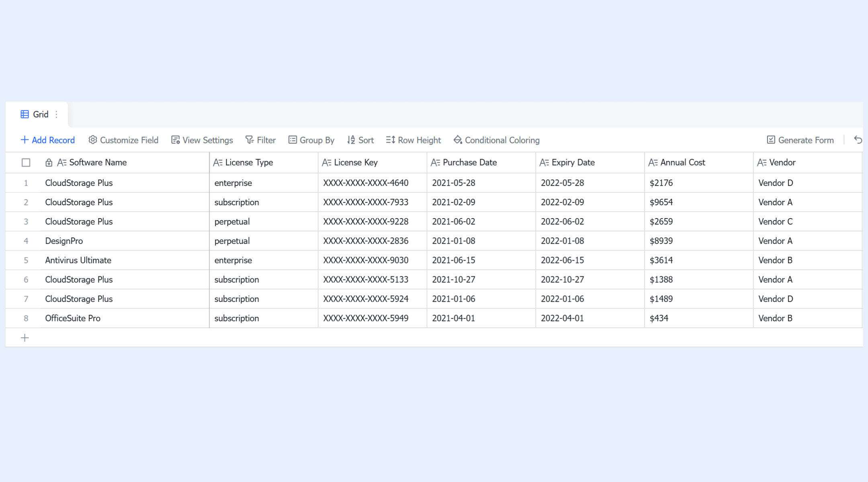868x482 pixels.
Task: Click the perpetual cell in row 3
Action: click(x=264, y=222)
